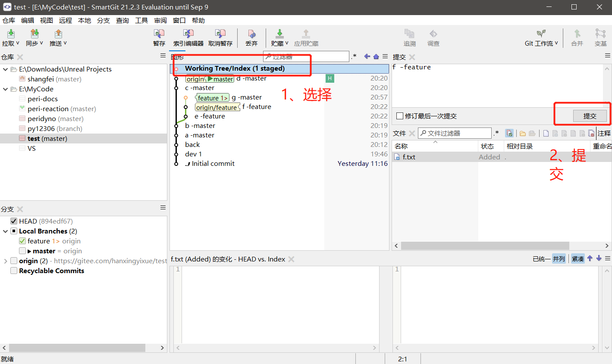Open the 推送 (Push) dropdown arrow
612x364 pixels.
(66, 43)
